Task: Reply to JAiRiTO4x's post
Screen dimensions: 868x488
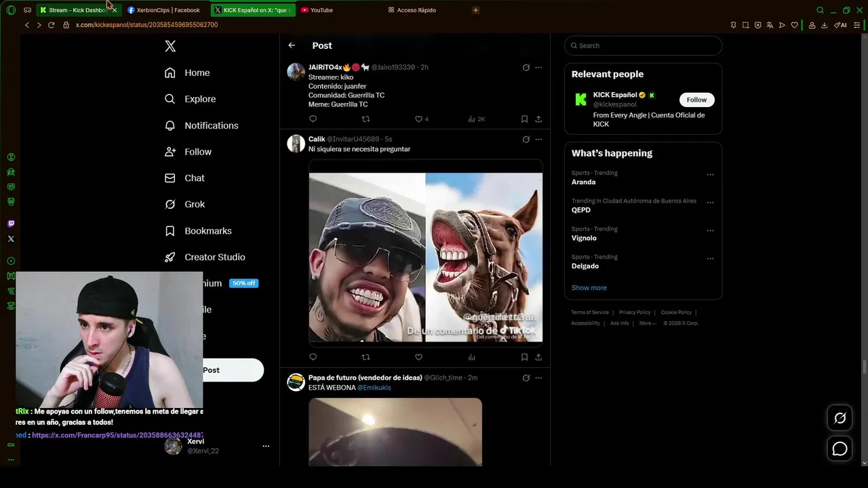Action: [x=313, y=119]
